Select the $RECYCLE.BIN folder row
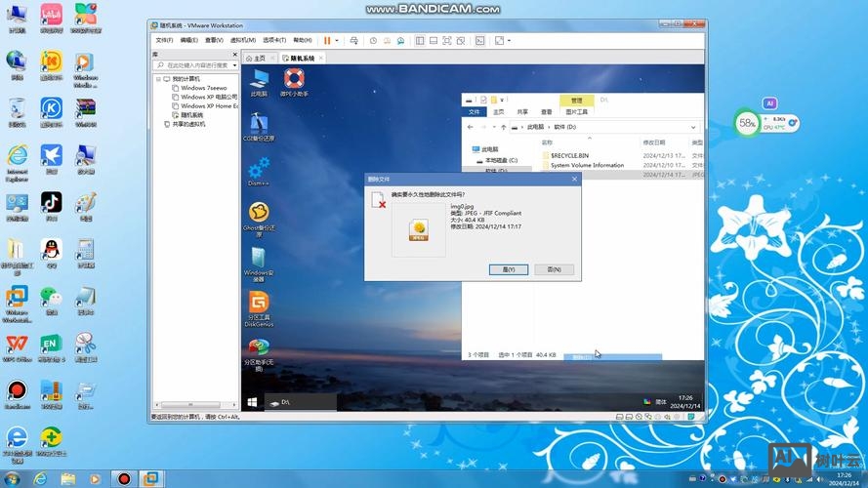The image size is (868, 488). [622, 156]
